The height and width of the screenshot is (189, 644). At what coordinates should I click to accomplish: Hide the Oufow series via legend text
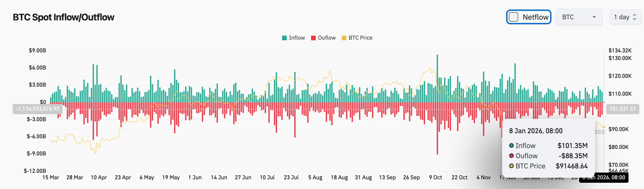click(x=327, y=38)
